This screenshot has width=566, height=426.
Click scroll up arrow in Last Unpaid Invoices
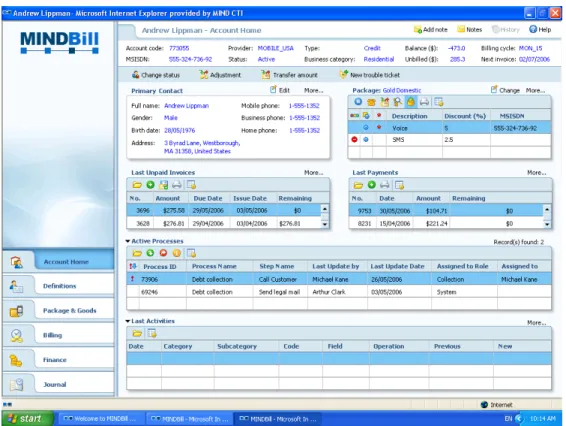coord(325,209)
